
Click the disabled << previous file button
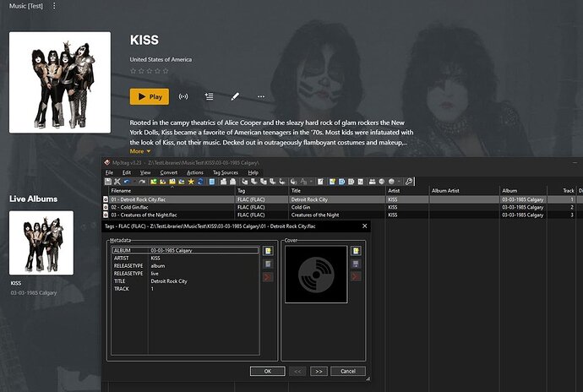pyautogui.click(x=297, y=371)
